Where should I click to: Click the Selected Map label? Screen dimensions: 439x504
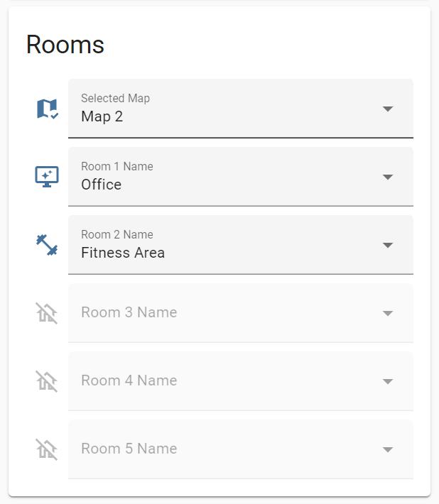pyautogui.click(x=116, y=99)
